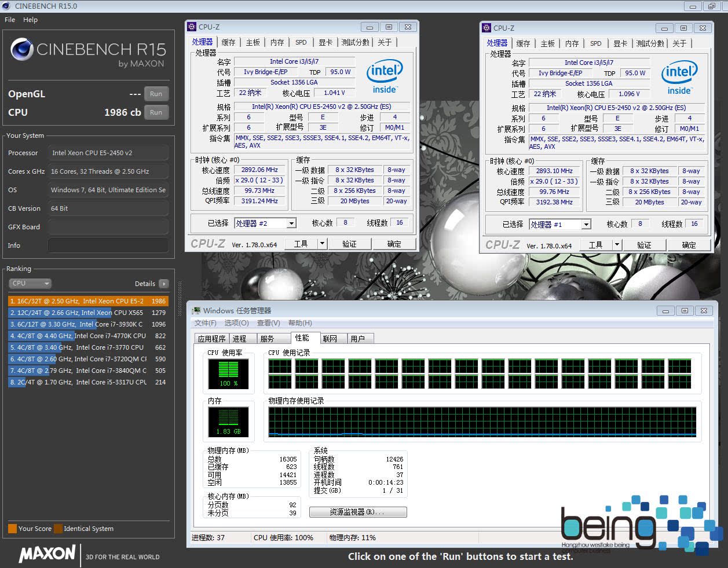The width and height of the screenshot is (728, 568).
Task: Select the i5-3317U ranking row
Action: click(x=88, y=382)
